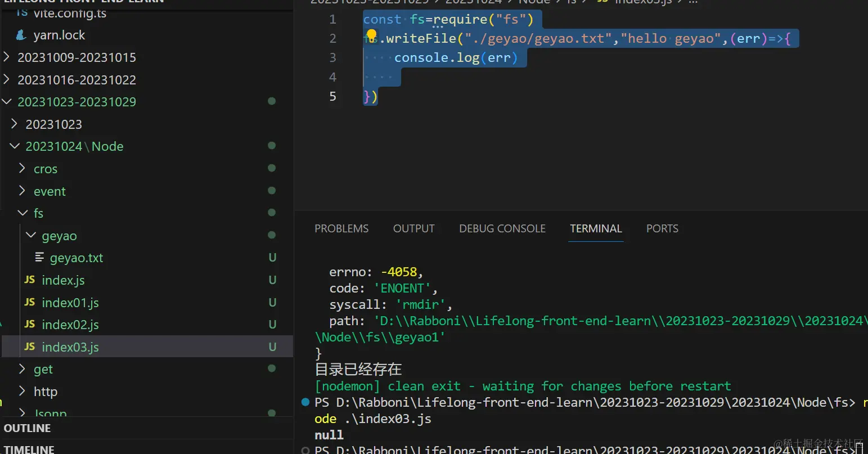Click the null output in the terminal
This screenshot has height=454, width=868.
click(329, 435)
